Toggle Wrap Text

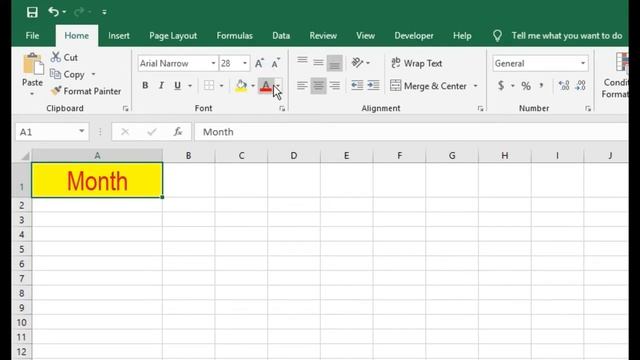click(416, 63)
